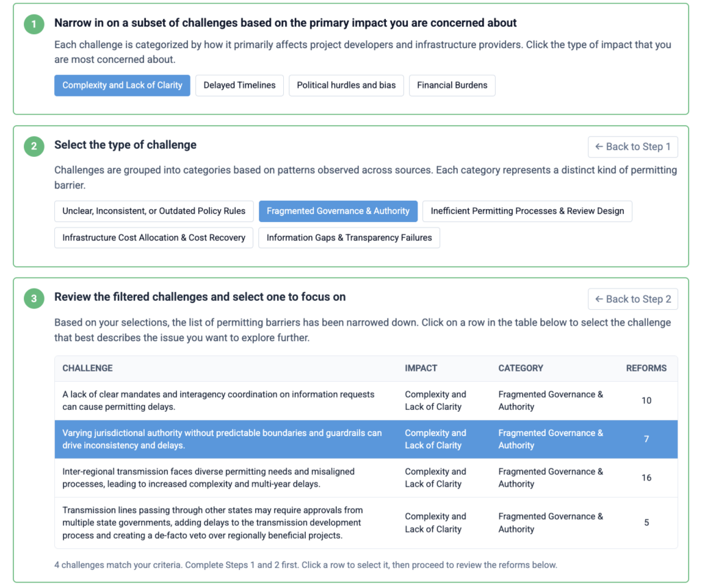702x588 pixels.
Task: Select Unclear, Inconsistent, or Outdated Policy Rules
Action: click(x=154, y=211)
